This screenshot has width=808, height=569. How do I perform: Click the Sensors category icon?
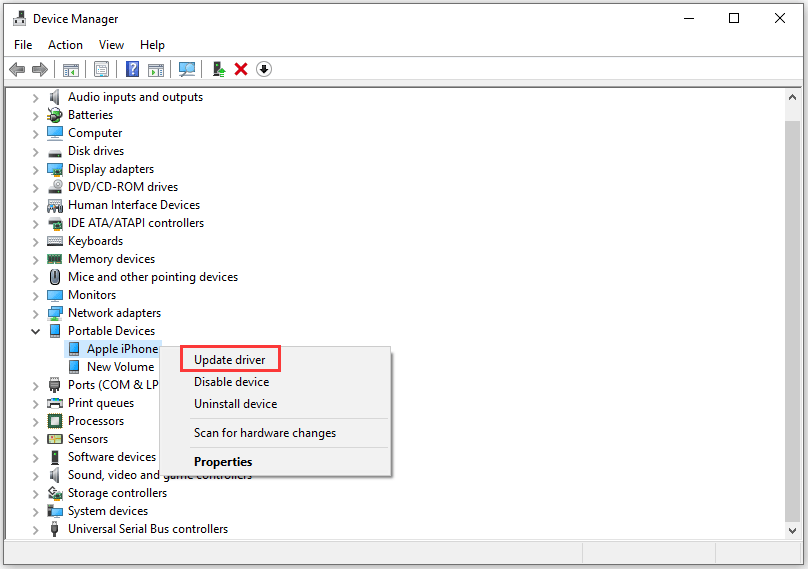coord(55,439)
